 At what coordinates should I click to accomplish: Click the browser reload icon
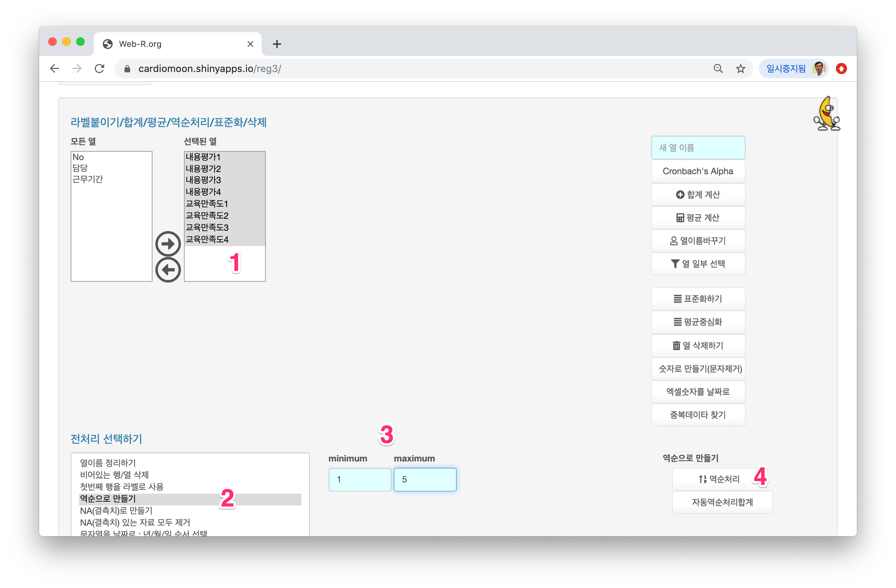tap(99, 69)
